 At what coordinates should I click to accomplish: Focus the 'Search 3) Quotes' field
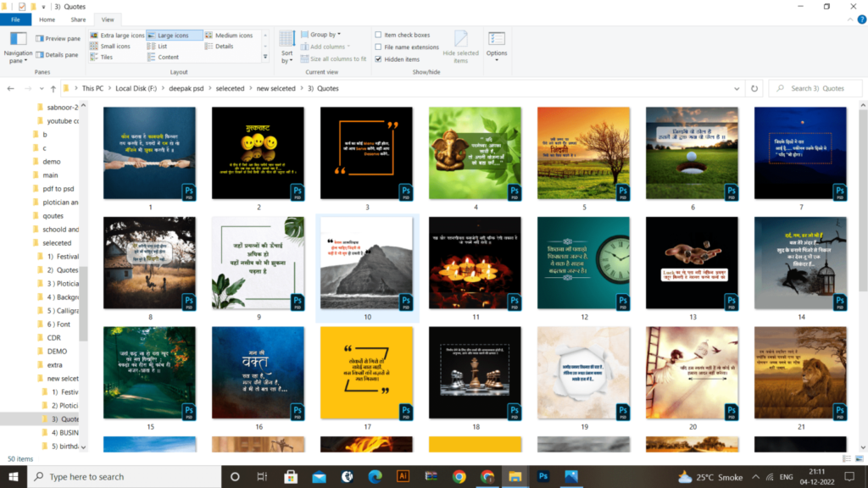[x=815, y=88]
